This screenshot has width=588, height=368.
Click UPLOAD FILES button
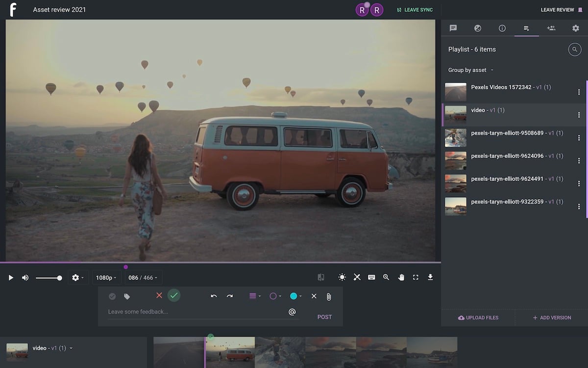point(478,318)
